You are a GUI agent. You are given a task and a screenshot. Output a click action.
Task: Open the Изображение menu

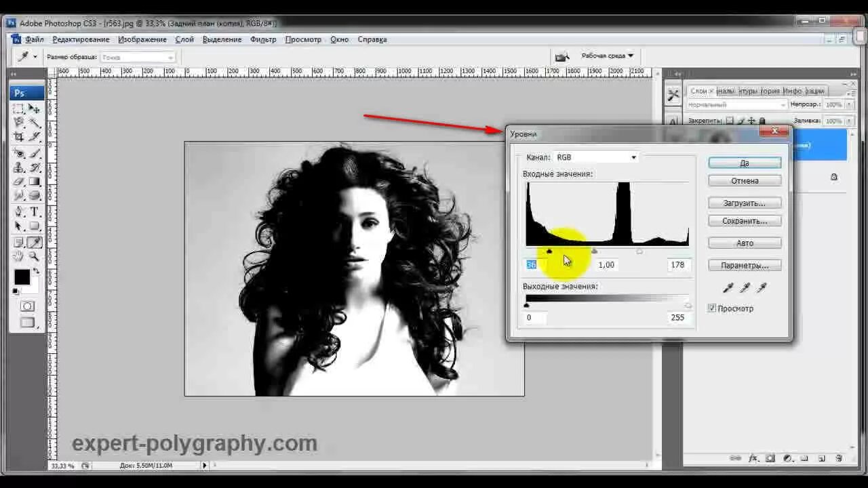[142, 39]
